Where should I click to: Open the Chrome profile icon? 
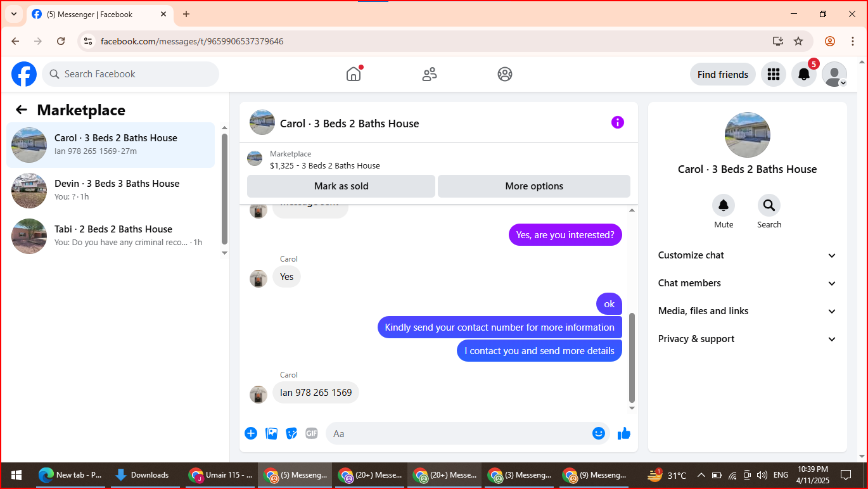click(x=829, y=41)
